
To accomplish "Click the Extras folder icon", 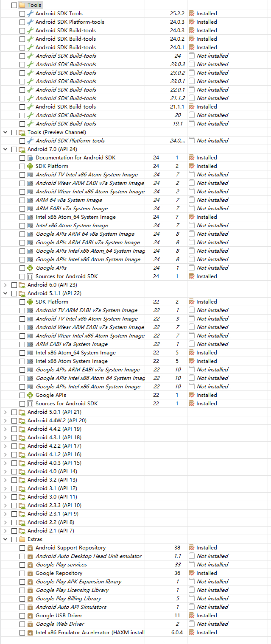I will 22,539.
